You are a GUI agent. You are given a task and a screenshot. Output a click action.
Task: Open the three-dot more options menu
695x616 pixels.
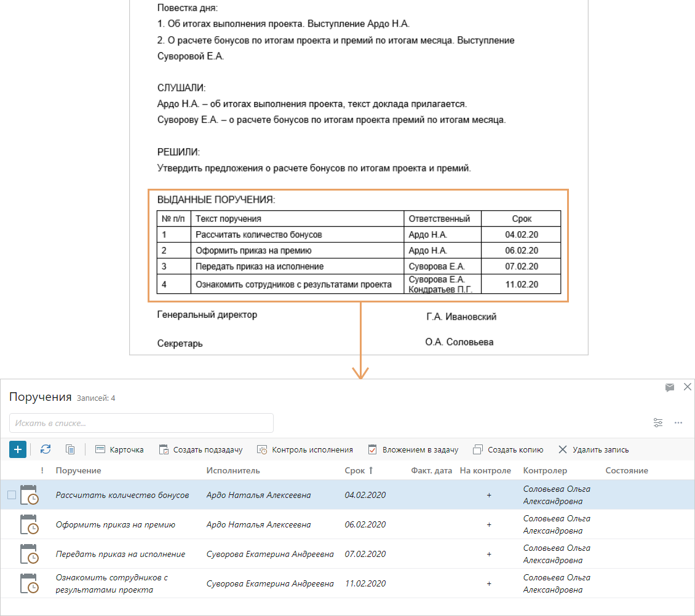coord(678,423)
